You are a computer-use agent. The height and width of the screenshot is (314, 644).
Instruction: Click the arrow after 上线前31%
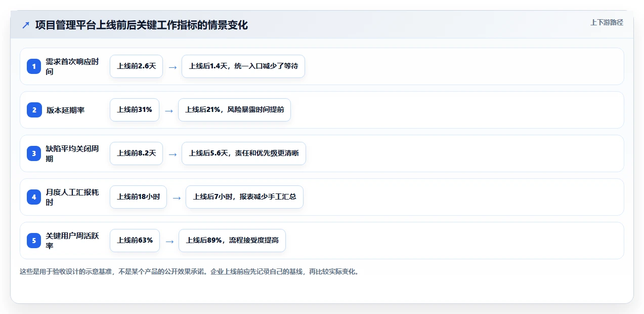tap(169, 110)
